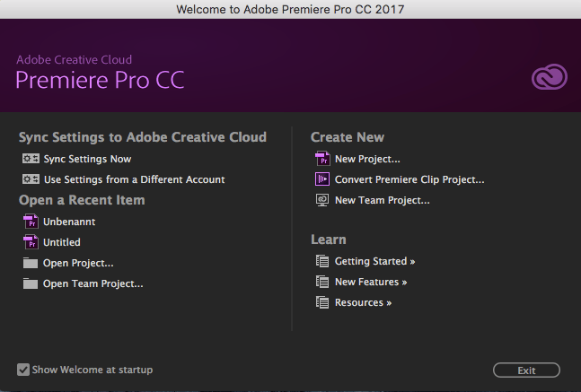The image size is (581, 392).
Task: Click the Open Team Project folder icon
Action: pos(31,283)
